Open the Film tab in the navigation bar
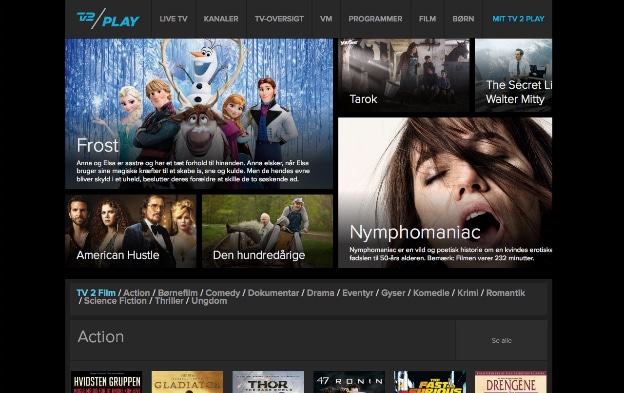The image size is (624, 393). tap(427, 19)
